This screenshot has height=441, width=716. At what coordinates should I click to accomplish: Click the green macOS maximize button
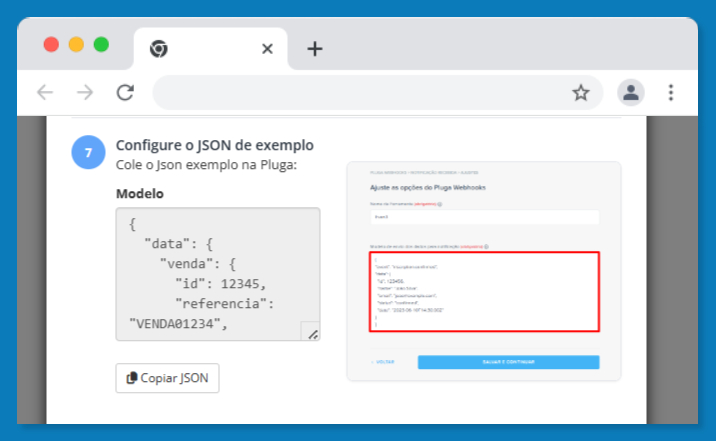[101, 45]
